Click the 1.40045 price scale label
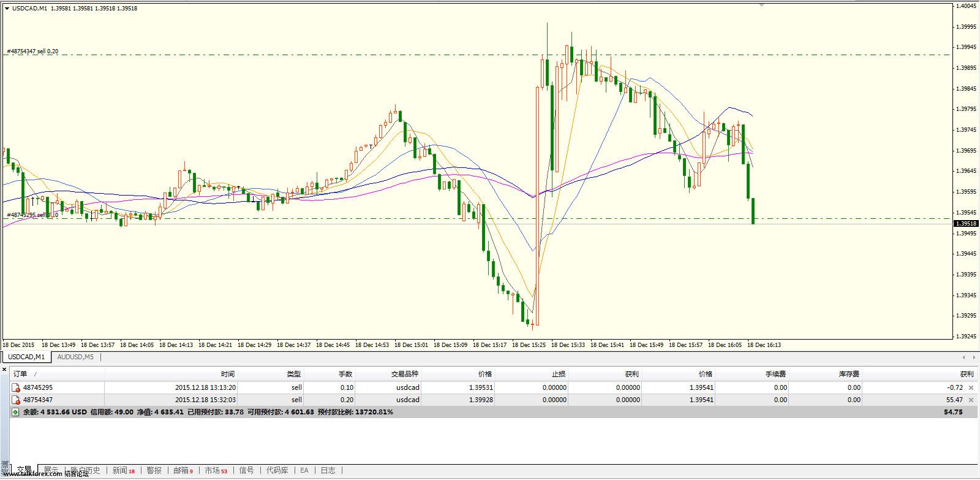The width and height of the screenshot is (980, 480). pos(965,6)
